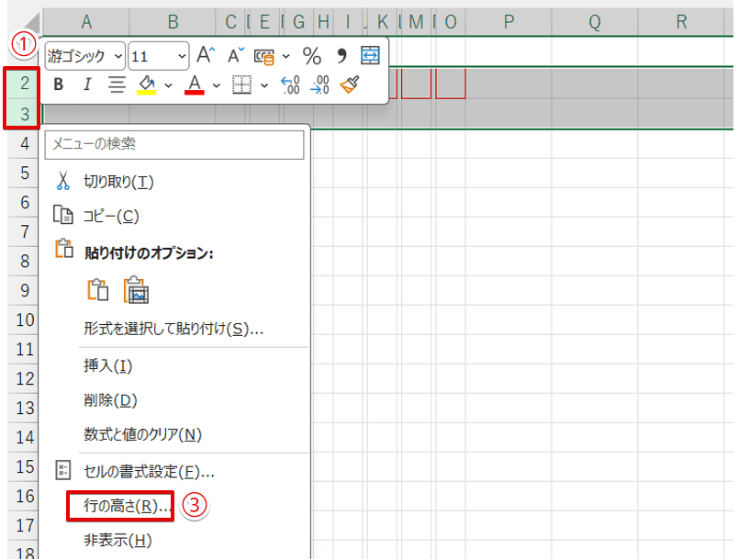Expand the borders dropdown arrow
Screen dimensions: 738x560
[x=264, y=85]
